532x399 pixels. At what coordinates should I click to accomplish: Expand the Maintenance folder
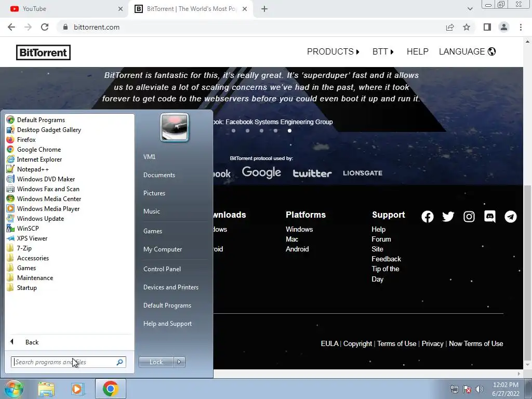(x=30, y=277)
